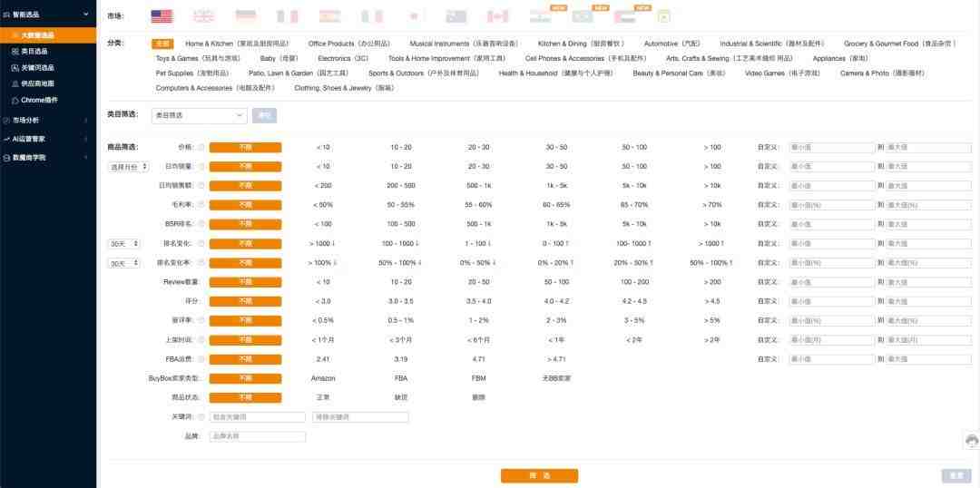The height and width of the screenshot is (488, 980).
Task: Switch to the Germany flag marketplace
Action: pos(246,16)
